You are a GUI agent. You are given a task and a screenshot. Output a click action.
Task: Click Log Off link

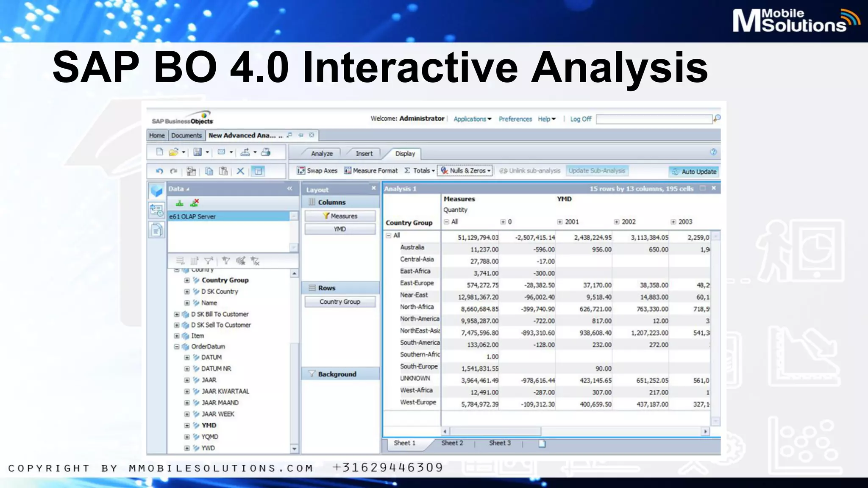pyautogui.click(x=581, y=119)
